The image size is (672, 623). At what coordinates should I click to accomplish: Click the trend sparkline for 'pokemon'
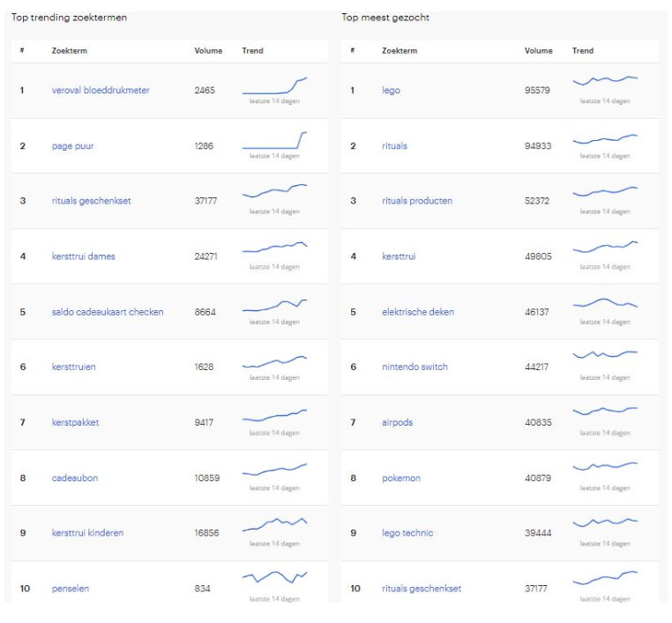click(x=605, y=465)
